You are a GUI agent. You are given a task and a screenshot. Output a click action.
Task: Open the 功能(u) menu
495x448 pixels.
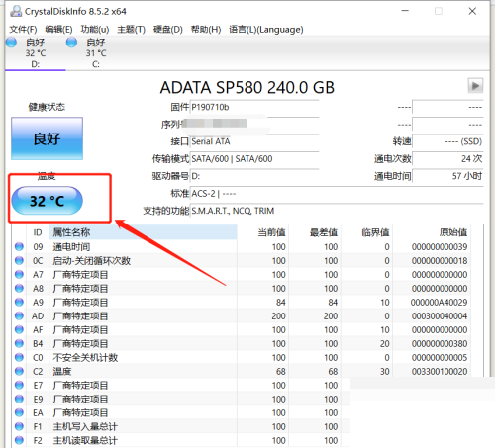pyautogui.click(x=95, y=30)
